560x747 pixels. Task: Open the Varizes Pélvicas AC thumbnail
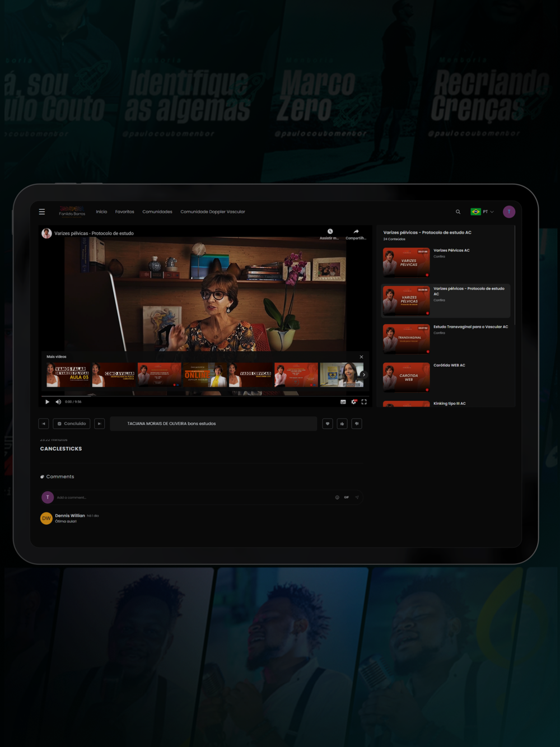(407, 262)
